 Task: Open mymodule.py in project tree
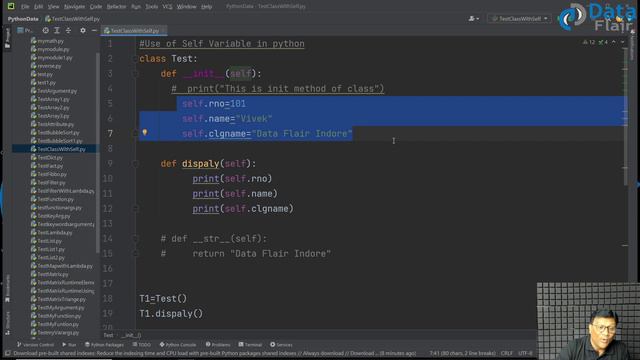50,49
